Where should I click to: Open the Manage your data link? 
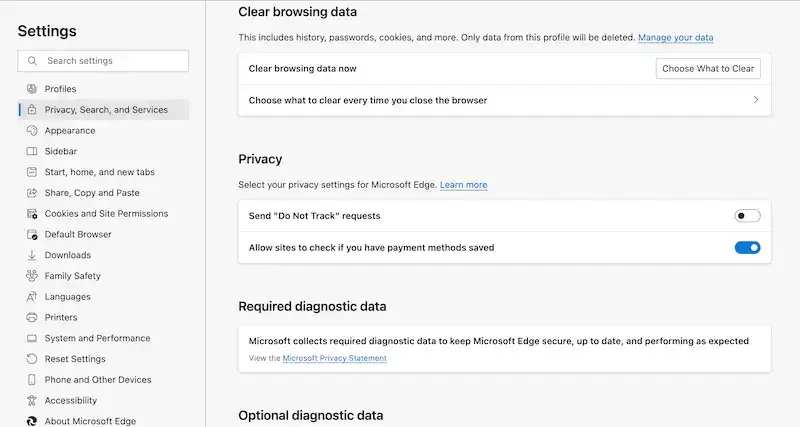[x=675, y=38]
